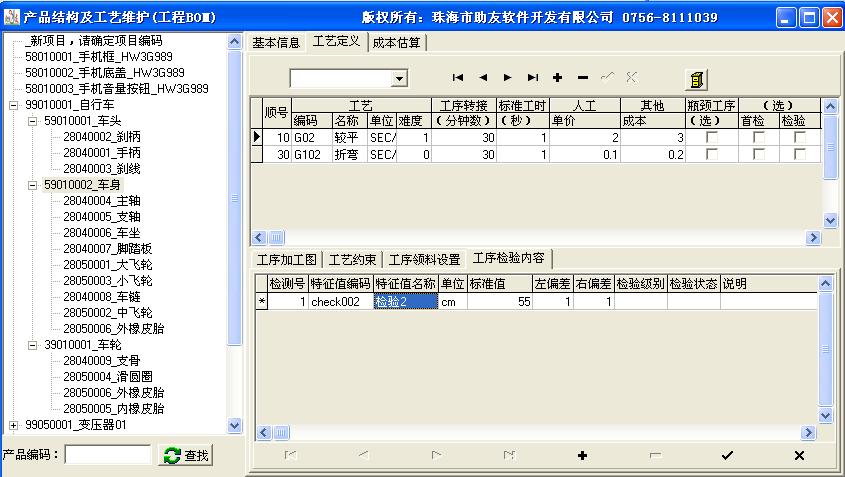Click cell G102 in process grid
Screen dimensions: 845x477
click(311, 155)
